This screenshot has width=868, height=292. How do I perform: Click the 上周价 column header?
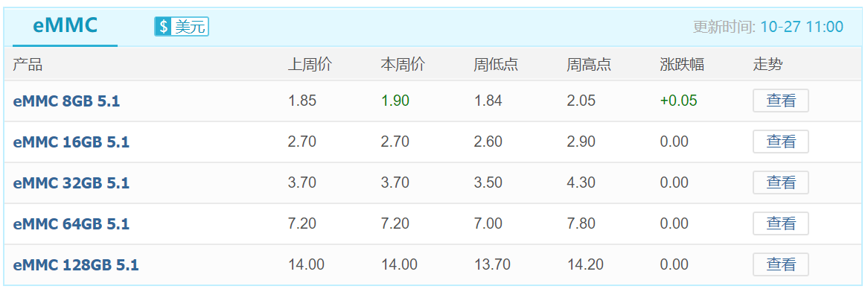click(x=310, y=65)
